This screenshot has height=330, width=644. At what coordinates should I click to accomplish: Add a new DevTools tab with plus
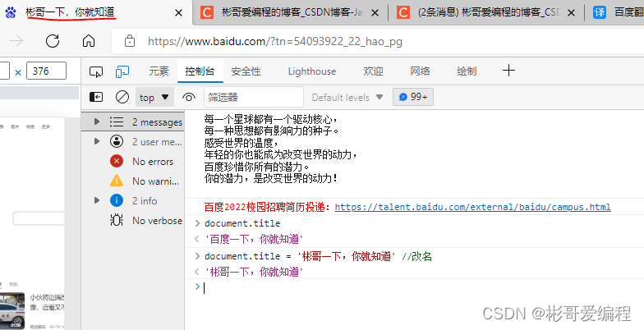tap(508, 71)
